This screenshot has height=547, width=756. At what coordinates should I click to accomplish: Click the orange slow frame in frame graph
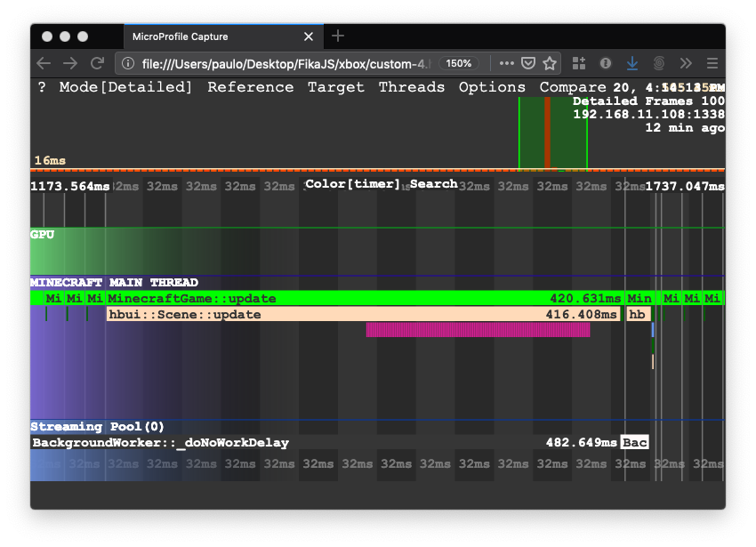click(x=547, y=133)
